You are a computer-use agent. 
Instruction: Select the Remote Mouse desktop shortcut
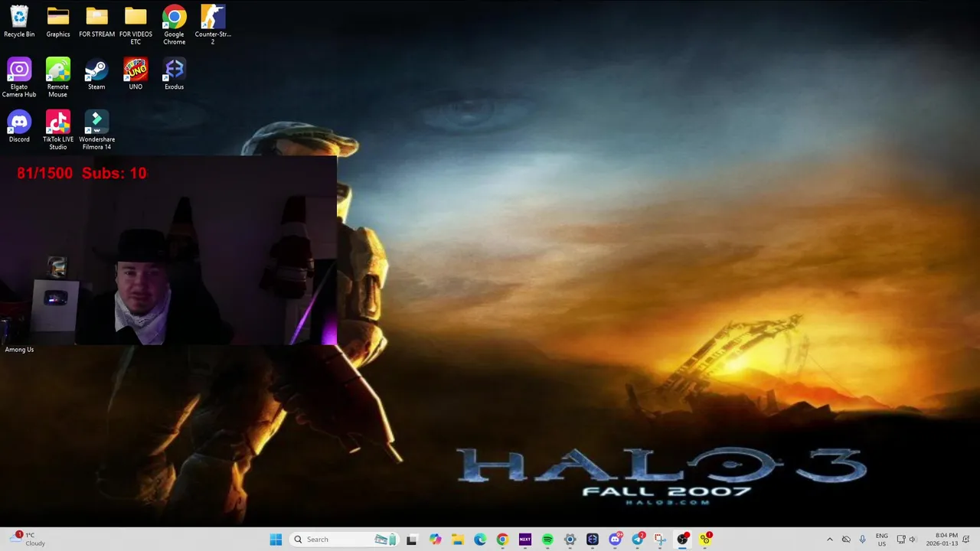58,77
